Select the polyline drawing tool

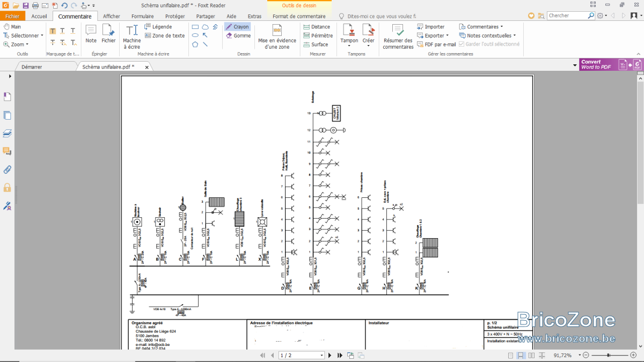click(x=215, y=27)
